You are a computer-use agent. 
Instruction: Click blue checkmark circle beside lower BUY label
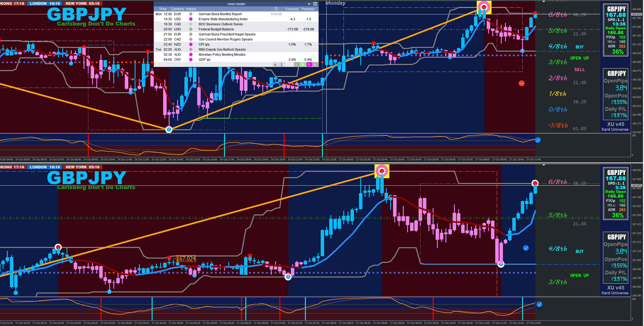[526, 248]
